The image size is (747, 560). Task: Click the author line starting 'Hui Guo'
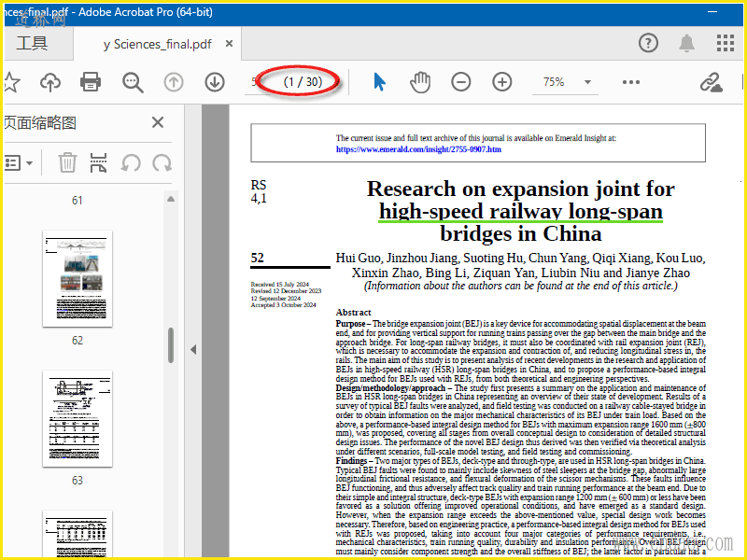click(x=521, y=258)
